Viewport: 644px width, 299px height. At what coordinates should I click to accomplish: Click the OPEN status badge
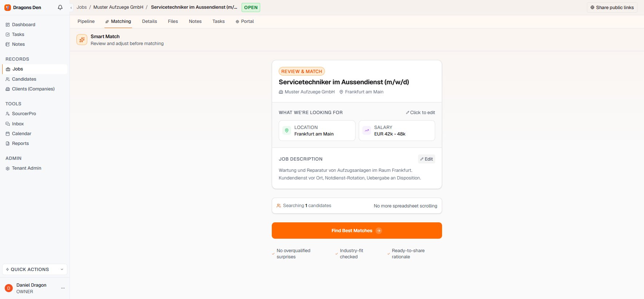pyautogui.click(x=251, y=7)
